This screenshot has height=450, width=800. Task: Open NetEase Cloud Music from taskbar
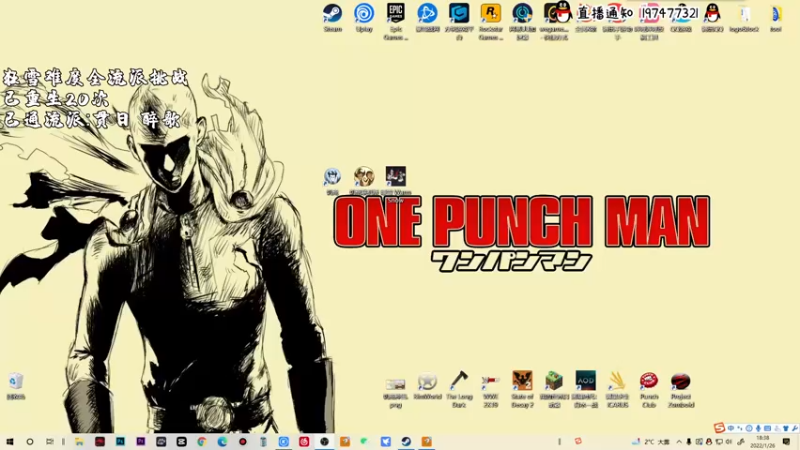[x=304, y=442]
